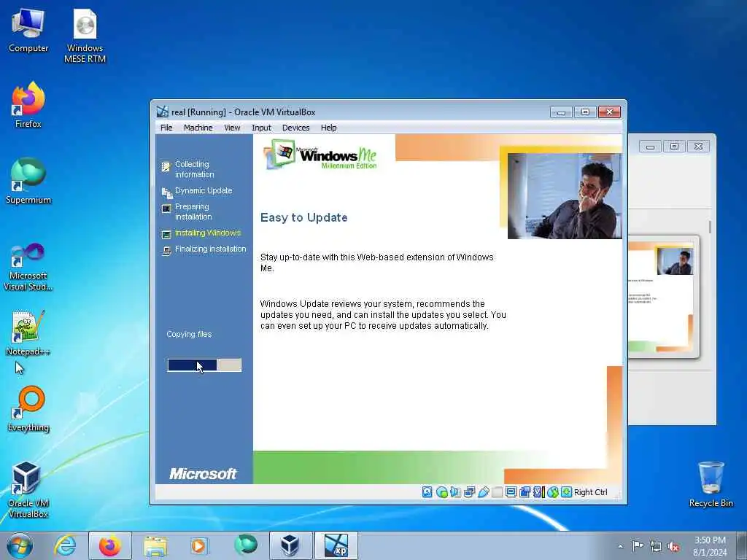The image size is (747, 560).
Task: Click the Windows Me Millennium Edition logo
Action: (321, 155)
